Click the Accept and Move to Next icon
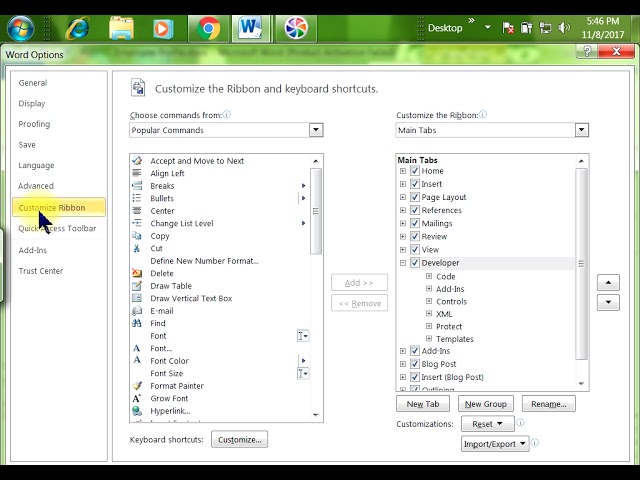Screen dimensions: 640x480 coord(137,160)
